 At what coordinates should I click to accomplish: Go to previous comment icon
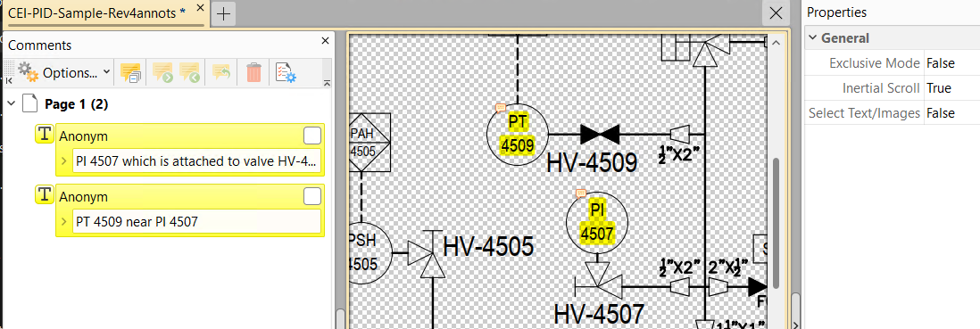(x=190, y=72)
